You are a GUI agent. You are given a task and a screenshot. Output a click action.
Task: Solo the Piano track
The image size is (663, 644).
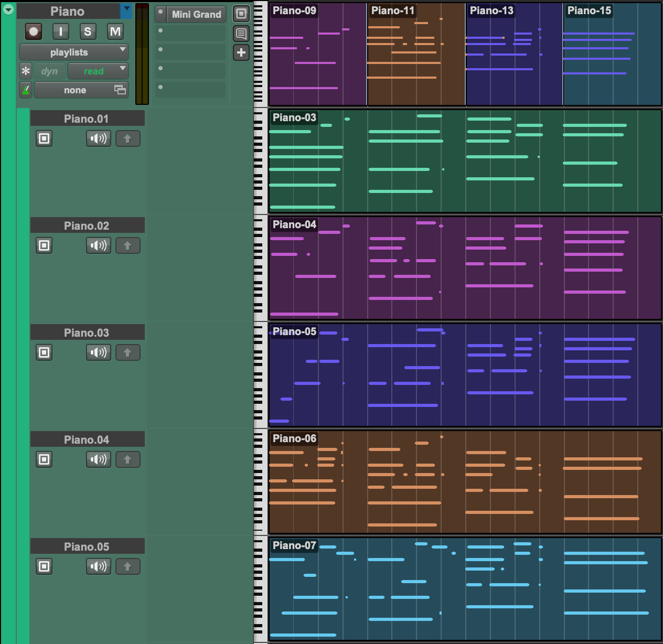pyautogui.click(x=88, y=31)
